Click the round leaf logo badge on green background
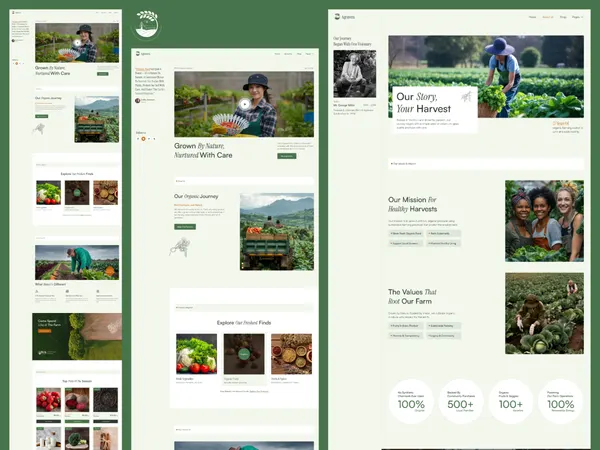The image size is (600, 450). (x=147, y=25)
